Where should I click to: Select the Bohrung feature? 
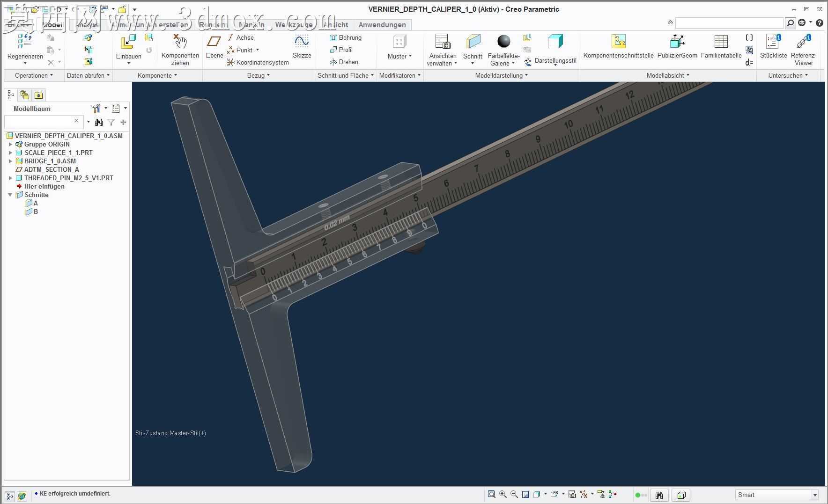pos(346,37)
